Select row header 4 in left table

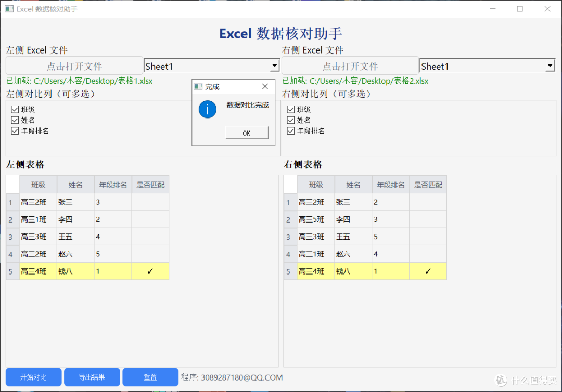pos(12,254)
